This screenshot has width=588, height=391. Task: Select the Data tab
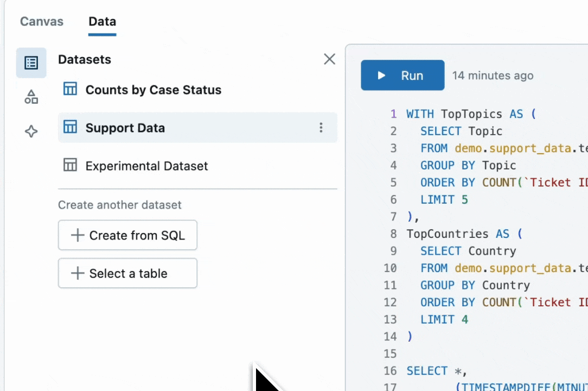pos(102,22)
